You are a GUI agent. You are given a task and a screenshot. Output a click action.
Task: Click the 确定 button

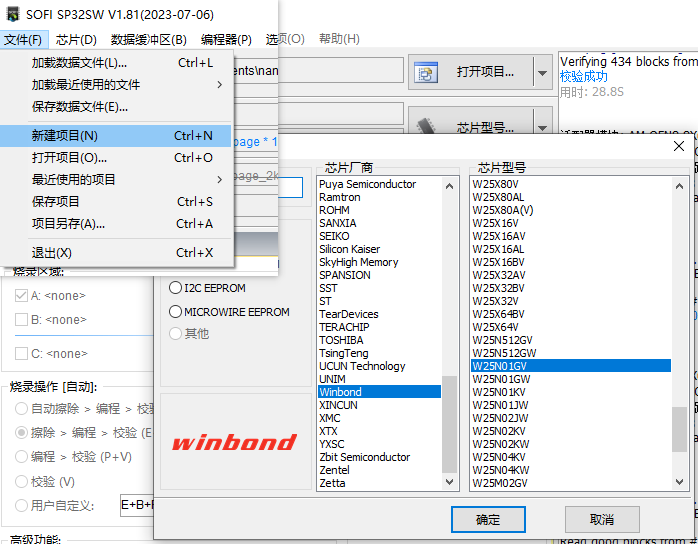pyautogui.click(x=488, y=520)
